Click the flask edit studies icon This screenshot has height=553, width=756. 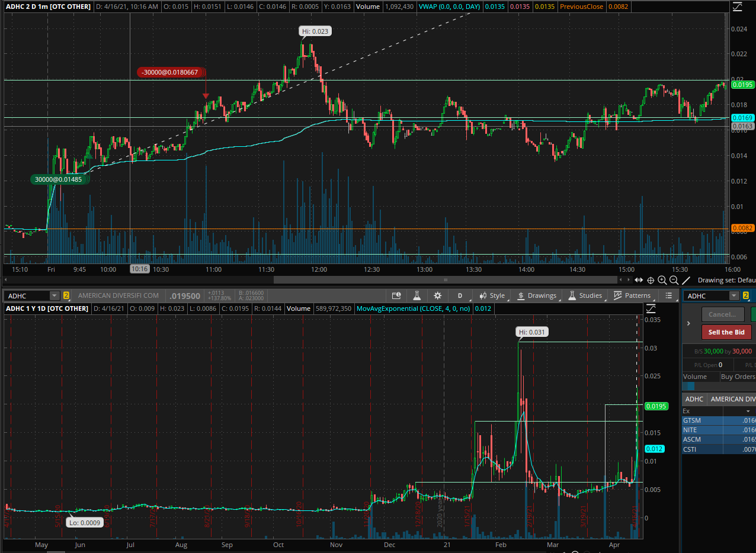click(417, 295)
